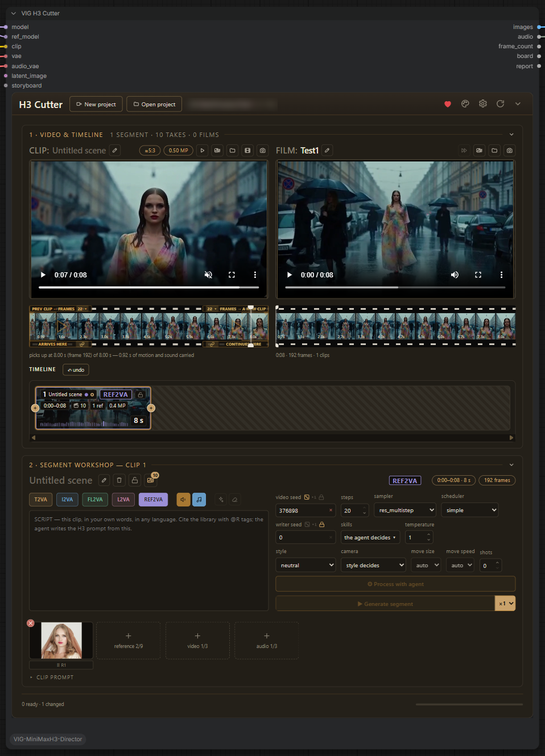Click the timeline undo button

point(76,370)
